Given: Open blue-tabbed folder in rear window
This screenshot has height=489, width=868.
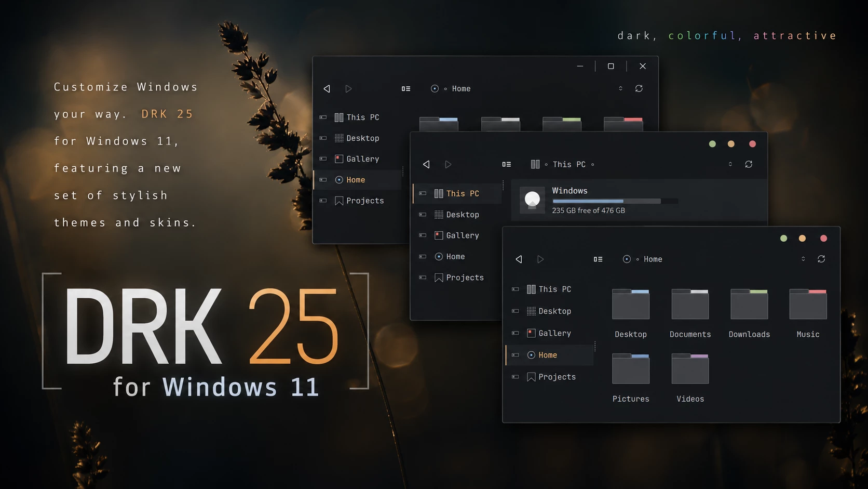Looking at the screenshot, I should (x=439, y=124).
